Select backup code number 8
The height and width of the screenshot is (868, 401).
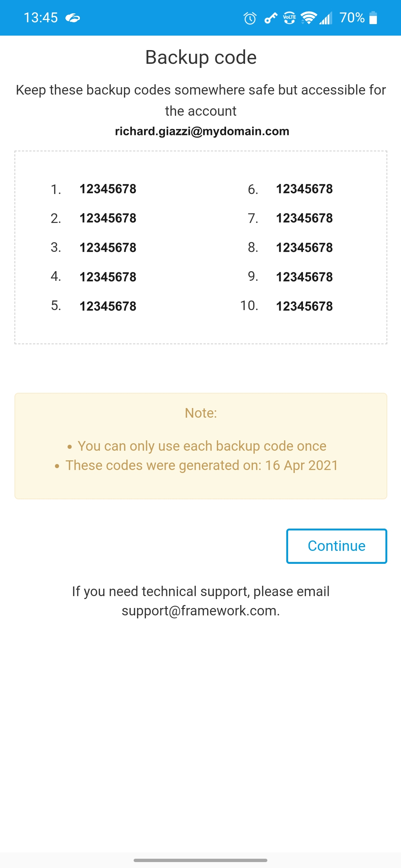pos(304,247)
